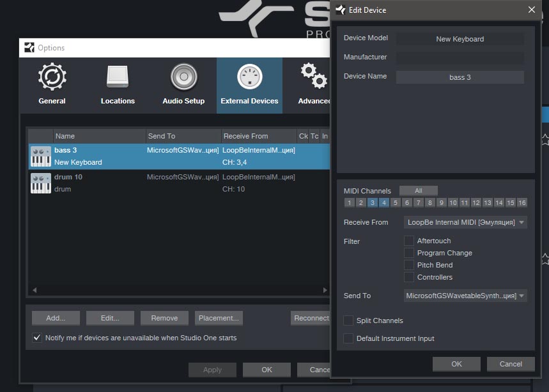This screenshot has width=549, height=392.
Task: Toggle MIDI channel 16
Action: click(x=522, y=202)
